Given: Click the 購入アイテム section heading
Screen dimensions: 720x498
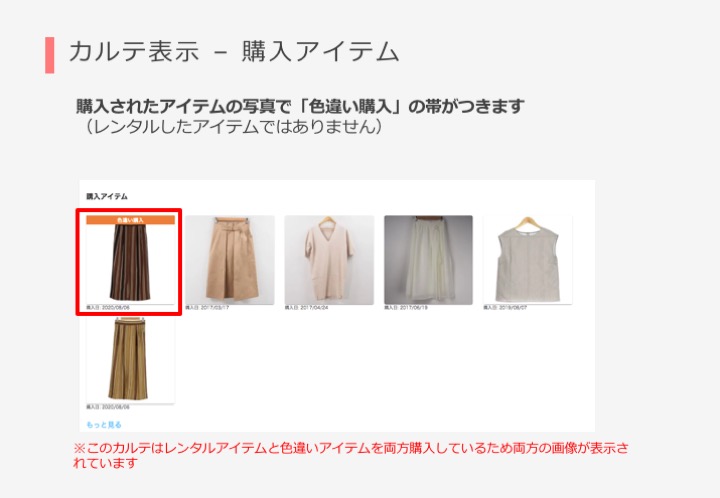Looking at the screenshot, I should pos(107,196).
